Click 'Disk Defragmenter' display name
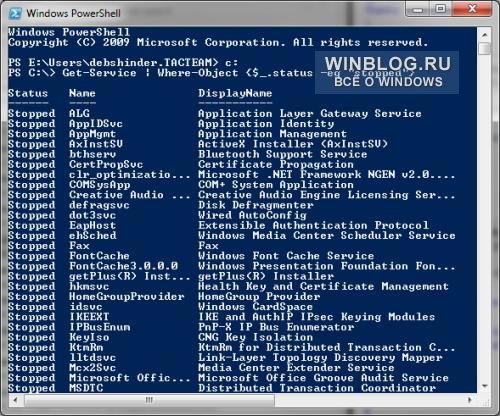 point(256,205)
